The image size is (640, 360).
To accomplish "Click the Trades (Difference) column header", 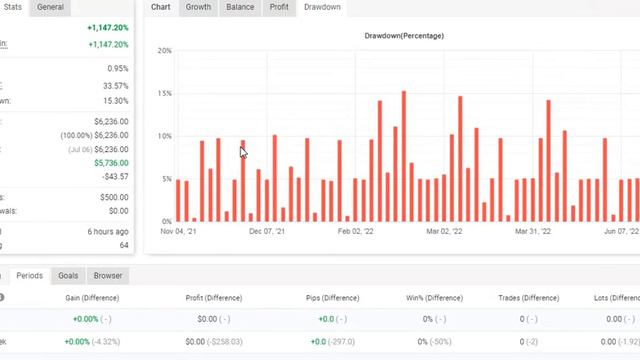I will (529, 298).
